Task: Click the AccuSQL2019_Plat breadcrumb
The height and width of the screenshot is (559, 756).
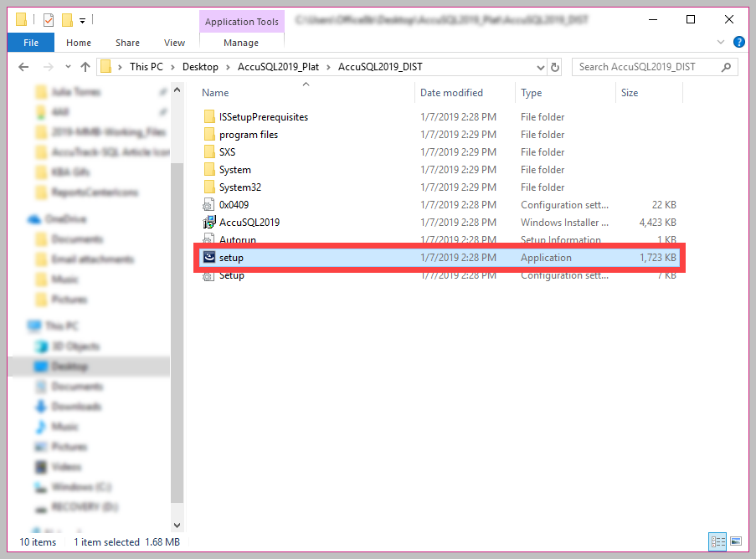Action: pyautogui.click(x=278, y=66)
